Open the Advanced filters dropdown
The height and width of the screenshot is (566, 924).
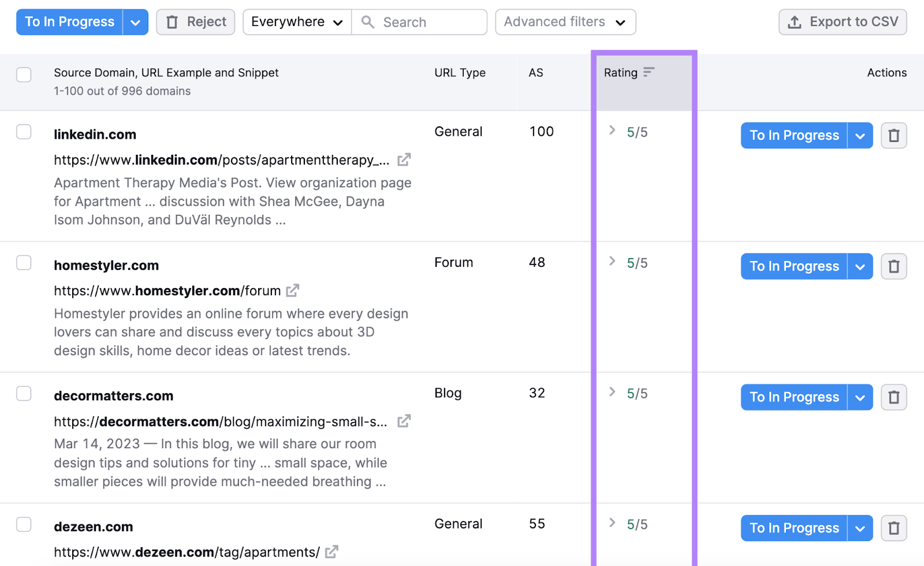(x=565, y=21)
